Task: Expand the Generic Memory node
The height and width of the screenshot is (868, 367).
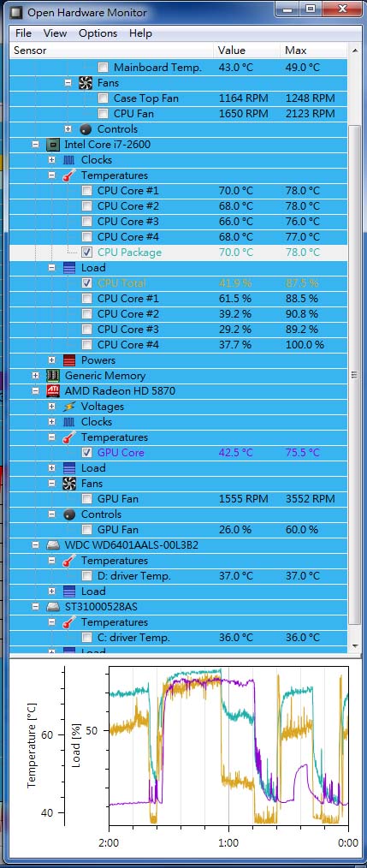Action: pos(36,375)
